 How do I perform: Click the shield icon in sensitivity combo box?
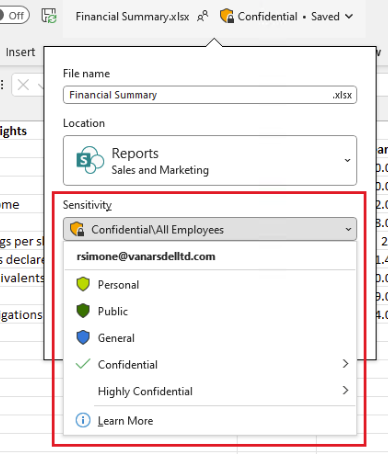point(77,229)
